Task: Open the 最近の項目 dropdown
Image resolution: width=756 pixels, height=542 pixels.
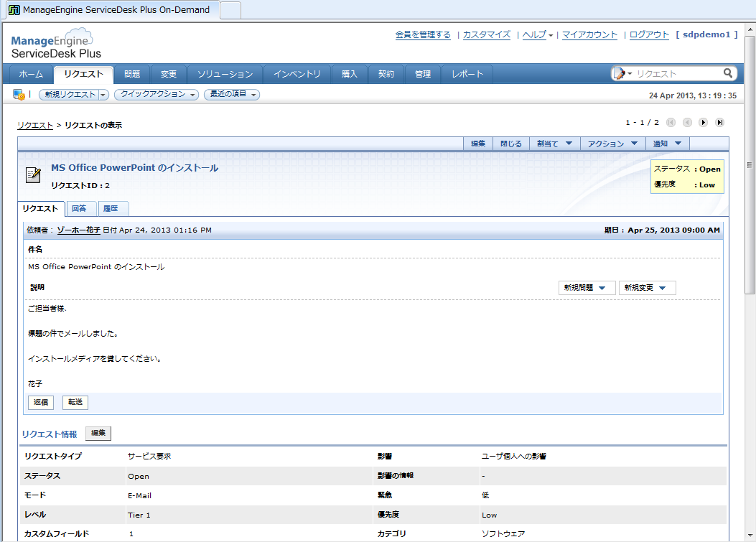Action: [x=231, y=95]
